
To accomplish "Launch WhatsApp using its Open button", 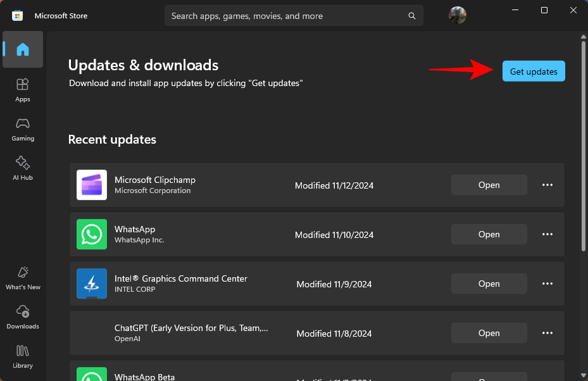I will 489,234.
